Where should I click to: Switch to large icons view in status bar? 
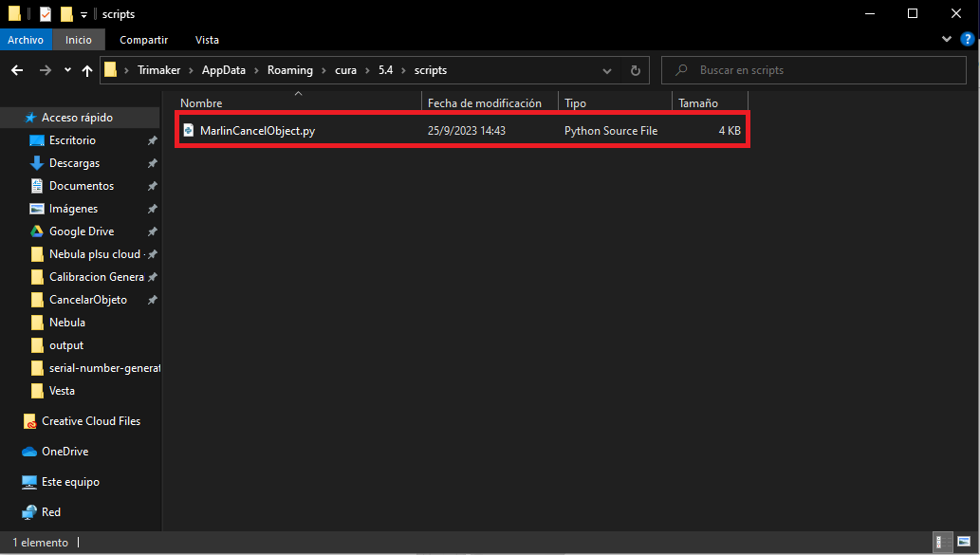963,542
